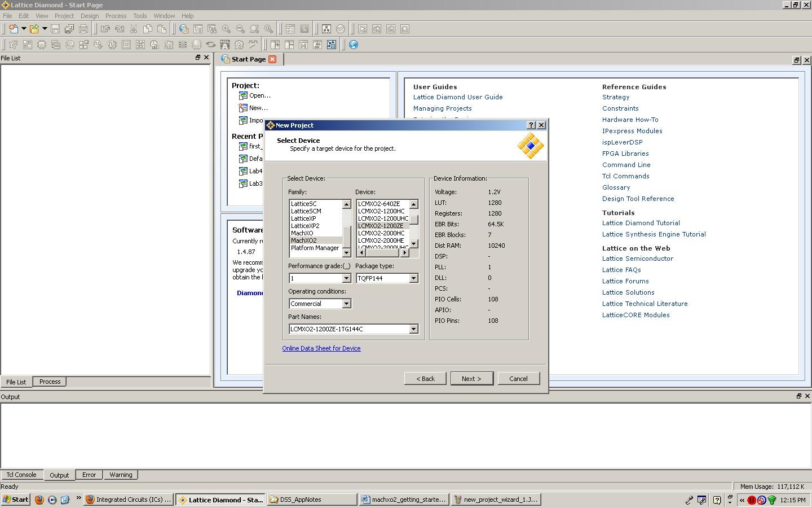Click the HDL Analyst toolbar icon
This screenshot has height=508, width=812.
pos(224,45)
